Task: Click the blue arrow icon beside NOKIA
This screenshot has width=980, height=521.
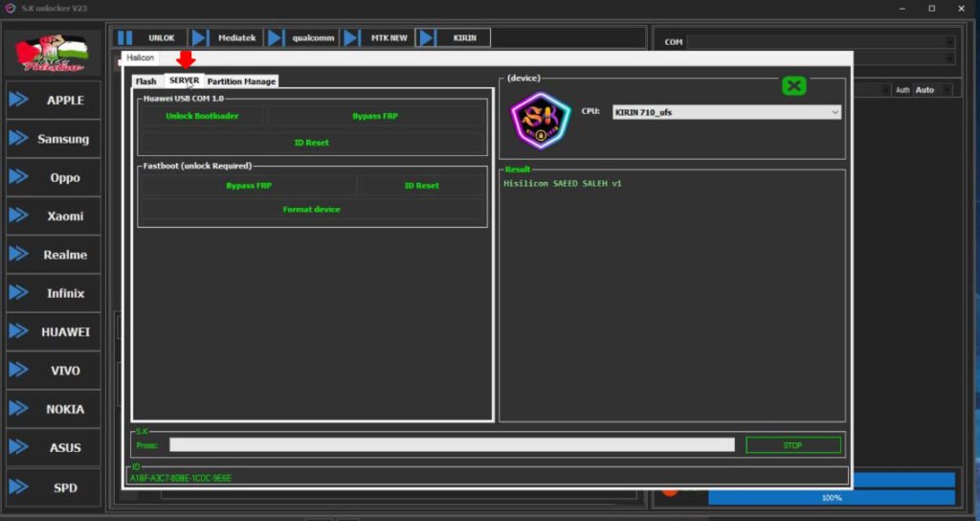Action: pyautogui.click(x=19, y=408)
